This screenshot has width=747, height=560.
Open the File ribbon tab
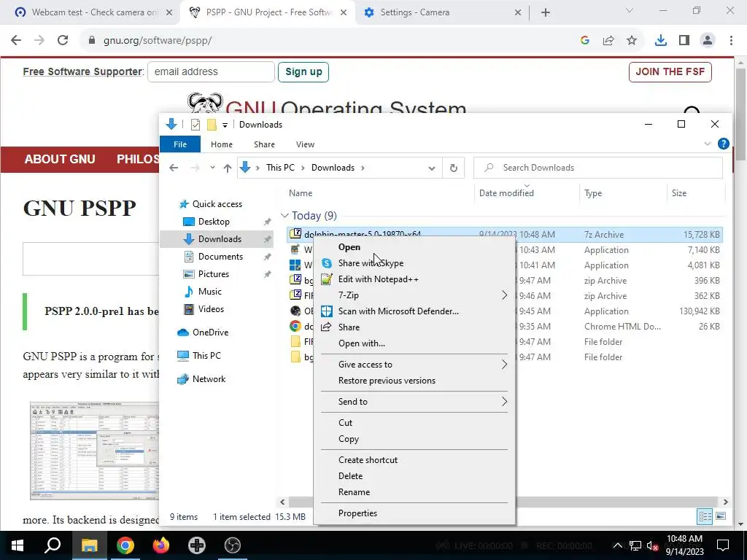(x=180, y=144)
